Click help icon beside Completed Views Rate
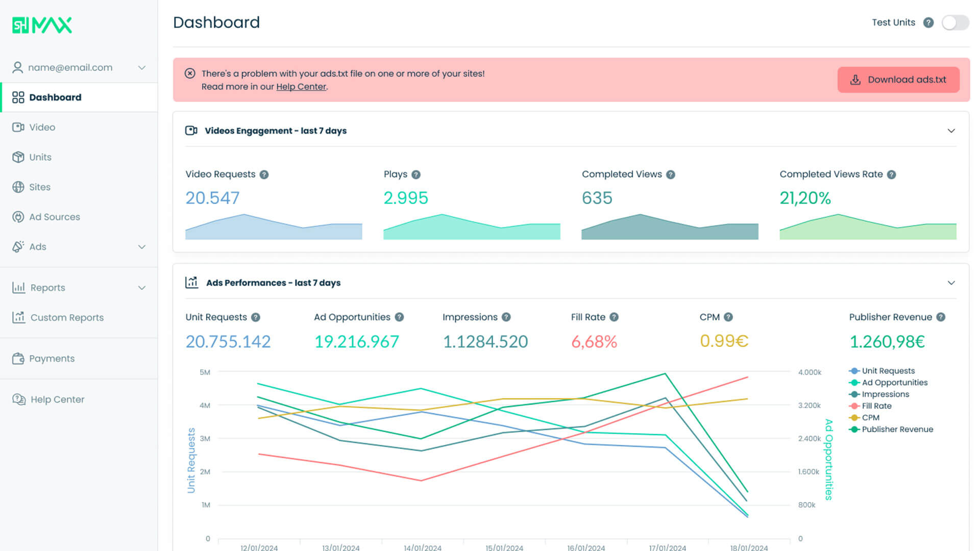This screenshot has width=980, height=551. coord(891,174)
